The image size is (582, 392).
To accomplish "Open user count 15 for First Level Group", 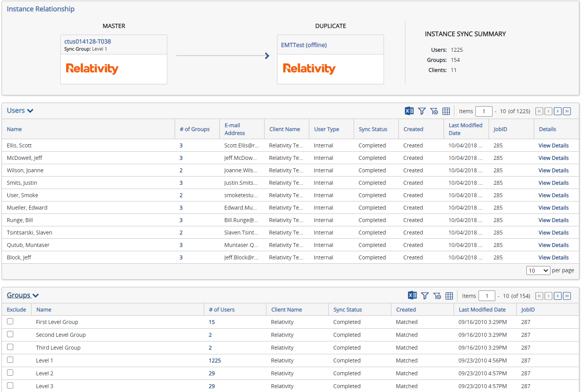I will 212,322.
